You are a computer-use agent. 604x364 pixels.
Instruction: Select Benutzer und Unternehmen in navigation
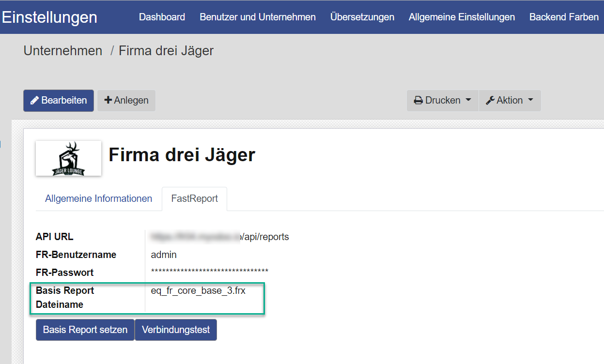pyautogui.click(x=257, y=16)
